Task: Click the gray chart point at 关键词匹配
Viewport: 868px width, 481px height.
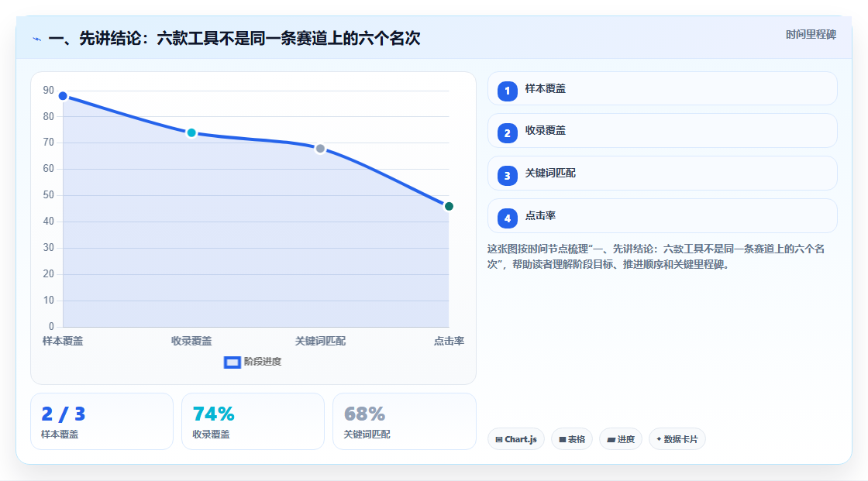Action: tap(320, 149)
